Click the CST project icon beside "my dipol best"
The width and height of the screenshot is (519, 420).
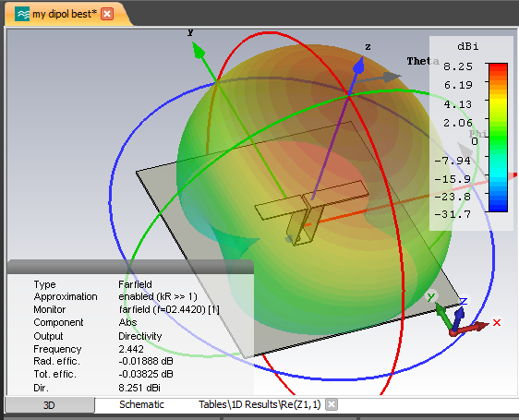(x=22, y=14)
